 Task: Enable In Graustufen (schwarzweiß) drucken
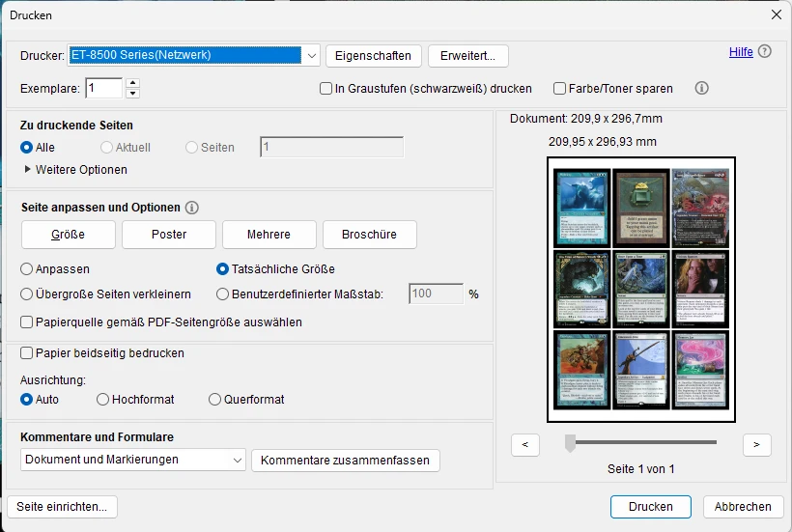tap(325, 89)
